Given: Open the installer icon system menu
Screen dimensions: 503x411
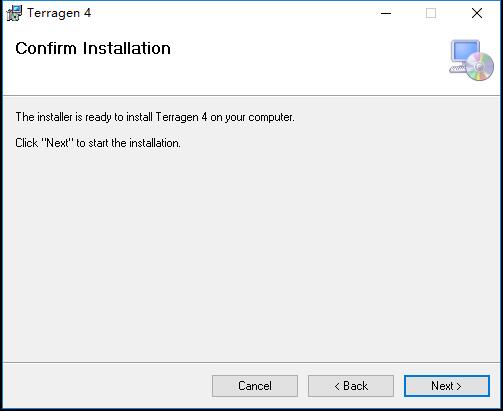Looking at the screenshot, I should pos(14,13).
